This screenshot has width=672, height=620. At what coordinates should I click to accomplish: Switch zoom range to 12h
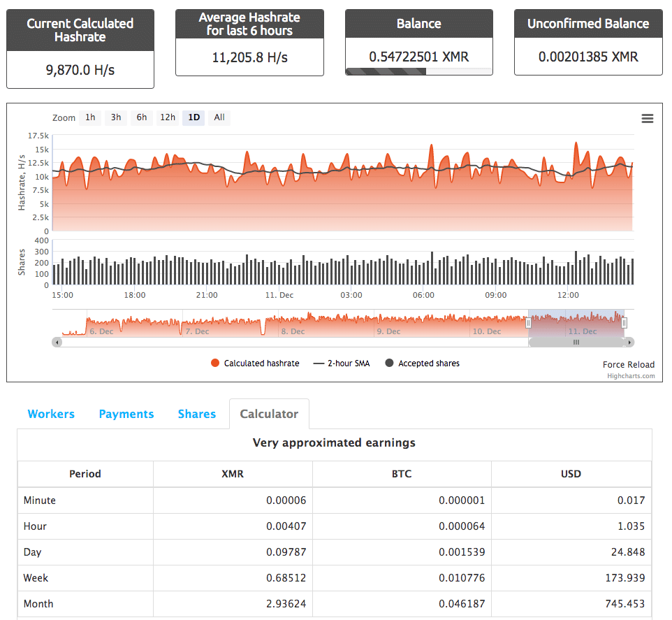[168, 117]
